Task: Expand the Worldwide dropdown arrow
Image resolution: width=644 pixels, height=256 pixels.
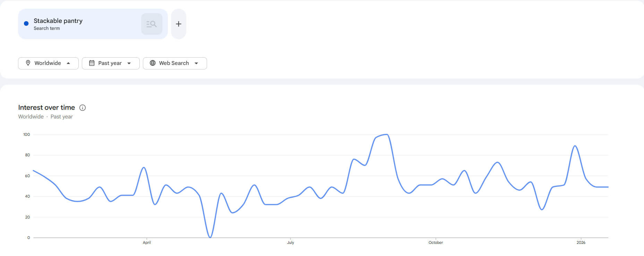Action: [x=68, y=63]
